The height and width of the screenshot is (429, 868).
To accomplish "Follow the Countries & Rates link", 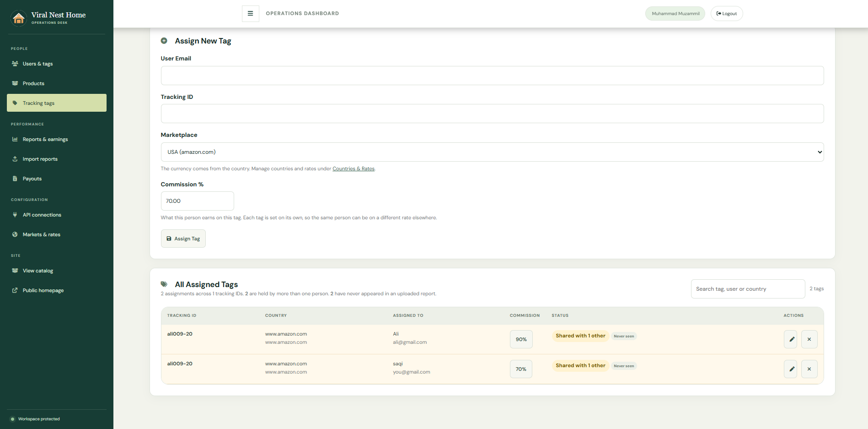I will pyautogui.click(x=354, y=169).
